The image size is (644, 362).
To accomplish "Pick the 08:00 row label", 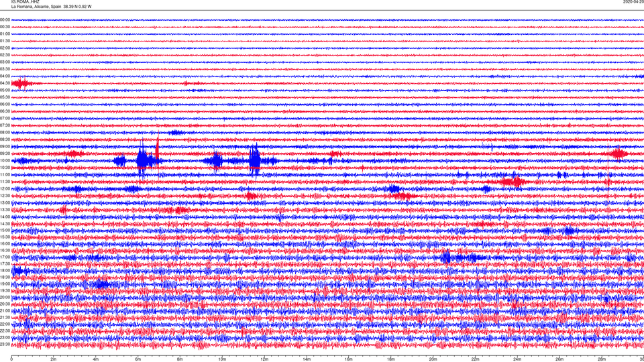I will (5, 132).
